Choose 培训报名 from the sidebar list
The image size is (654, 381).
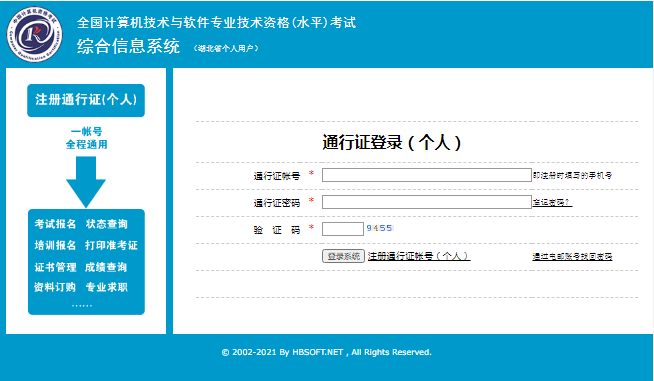coord(55,245)
